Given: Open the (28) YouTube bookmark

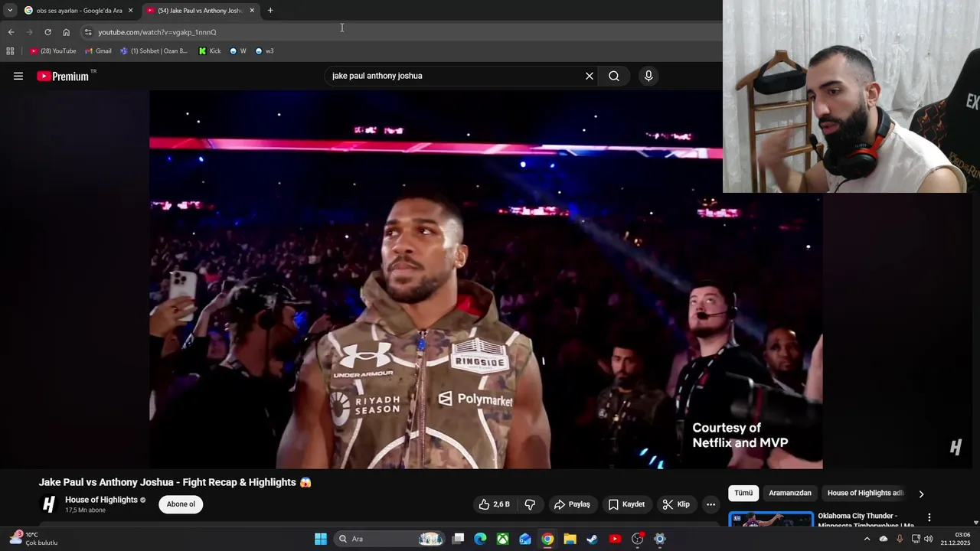Looking at the screenshot, I should (x=53, y=51).
